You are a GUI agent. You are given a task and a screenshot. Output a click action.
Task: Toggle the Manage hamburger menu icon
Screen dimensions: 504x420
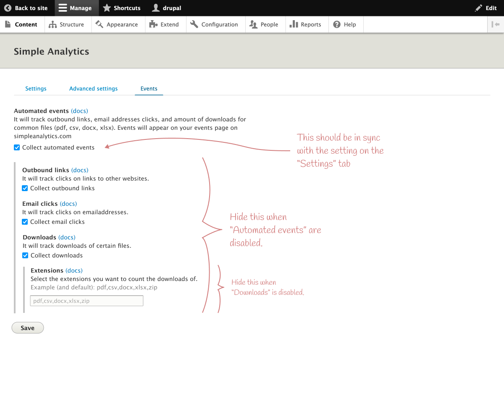(x=63, y=8)
